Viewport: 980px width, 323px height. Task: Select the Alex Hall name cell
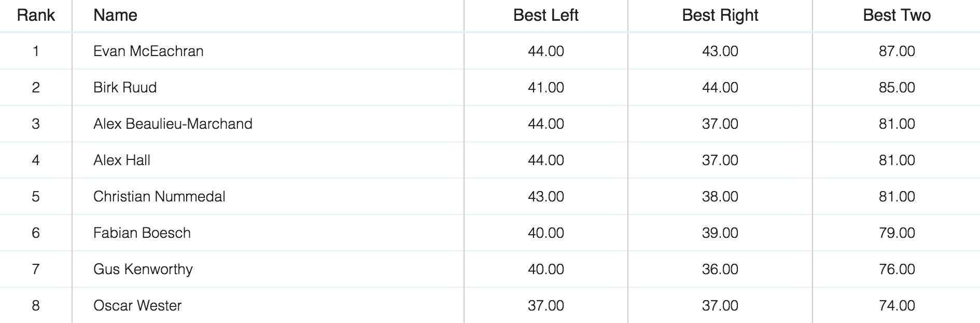122,160
